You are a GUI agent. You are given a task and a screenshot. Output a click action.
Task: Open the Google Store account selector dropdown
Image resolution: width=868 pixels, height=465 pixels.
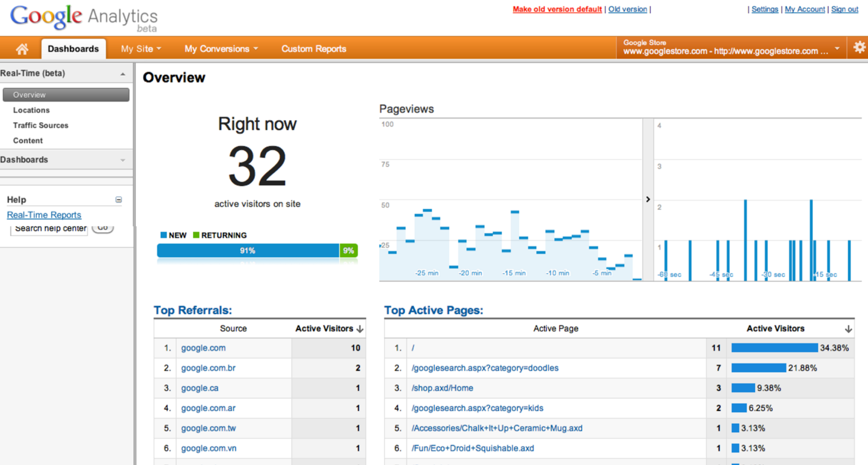(x=837, y=48)
